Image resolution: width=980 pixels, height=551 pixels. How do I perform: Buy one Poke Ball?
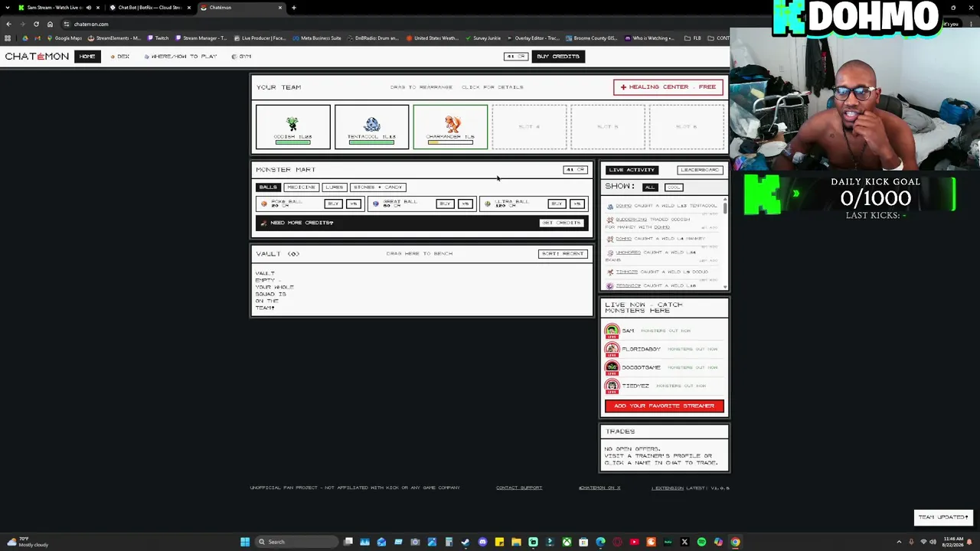point(332,204)
